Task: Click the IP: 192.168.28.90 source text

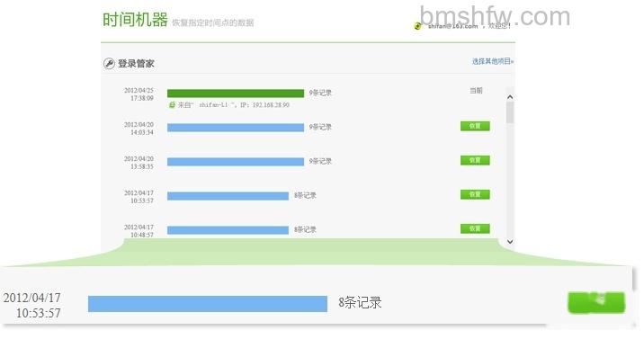Action: click(x=265, y=105)
